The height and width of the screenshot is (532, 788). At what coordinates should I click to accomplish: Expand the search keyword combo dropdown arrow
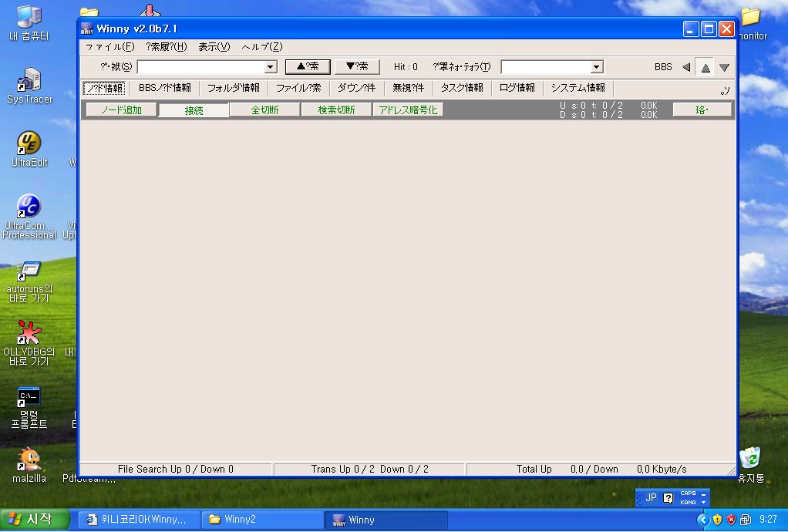tap(271, 67)
